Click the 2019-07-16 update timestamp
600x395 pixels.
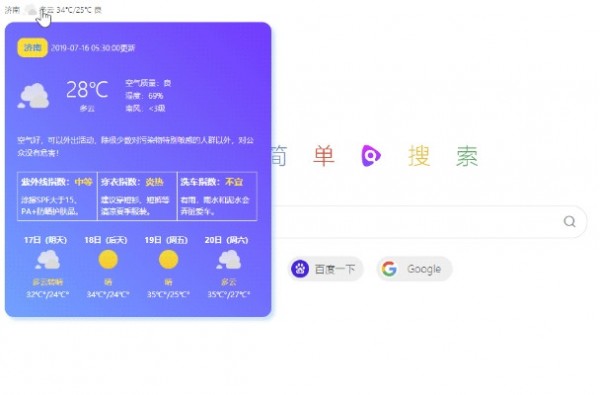pos(93,48)
